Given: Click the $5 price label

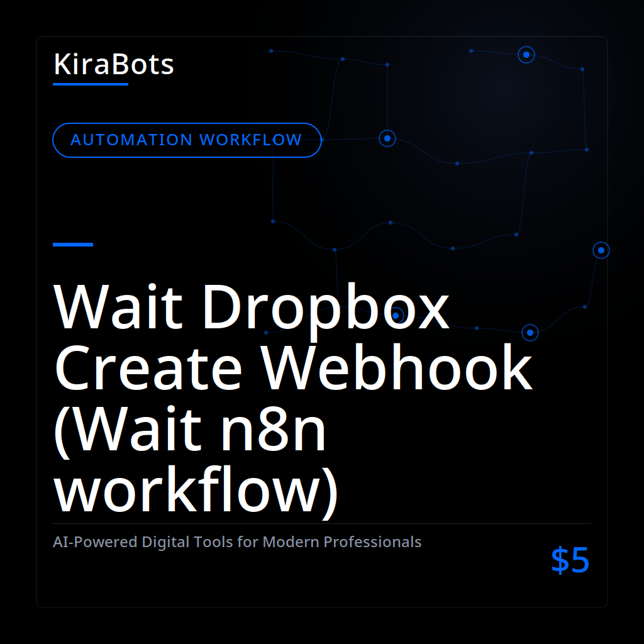Looking at the screenshot, I should (x=570, y=559).
